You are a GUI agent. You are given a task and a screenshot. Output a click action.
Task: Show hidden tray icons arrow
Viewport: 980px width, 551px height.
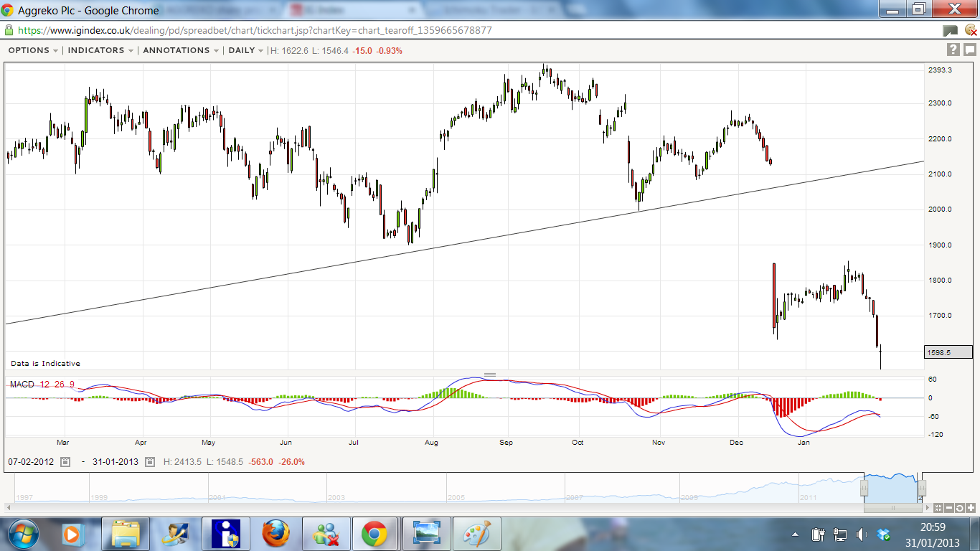point(795,534)
